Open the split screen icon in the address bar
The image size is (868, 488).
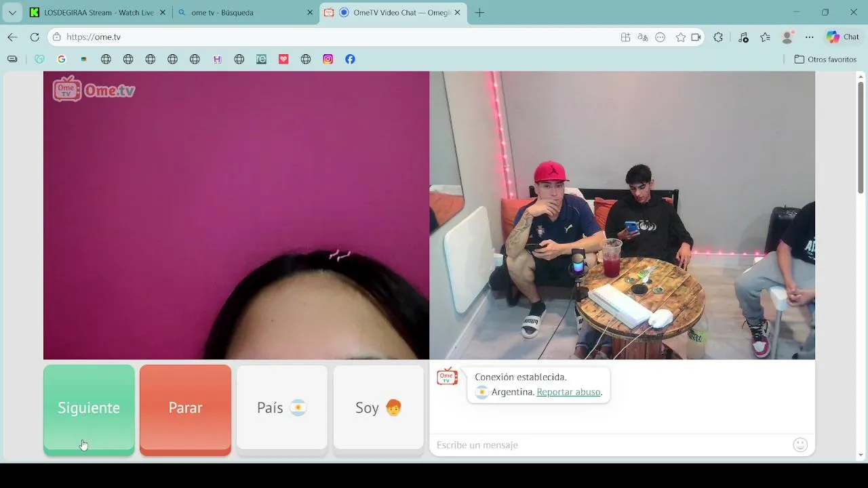click(625, 37)
